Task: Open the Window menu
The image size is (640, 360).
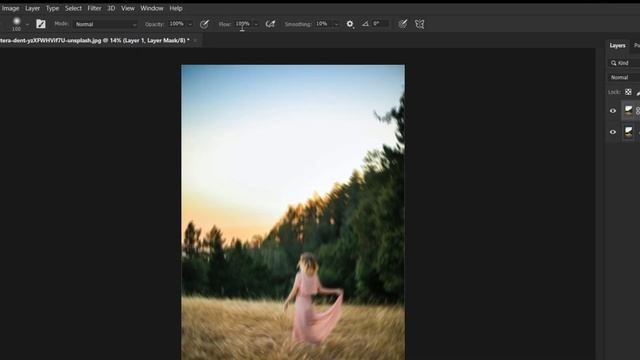Action: click(x=152, y=8)
